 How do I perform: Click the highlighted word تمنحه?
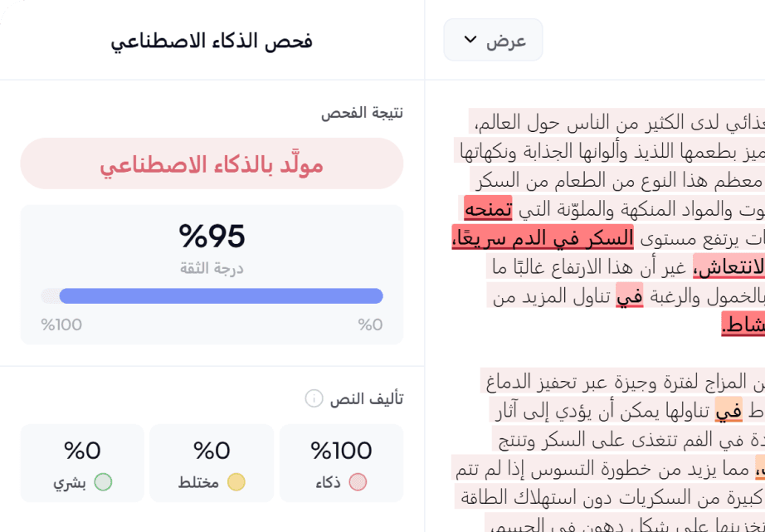pyautogui.click(x=488, y=208)
